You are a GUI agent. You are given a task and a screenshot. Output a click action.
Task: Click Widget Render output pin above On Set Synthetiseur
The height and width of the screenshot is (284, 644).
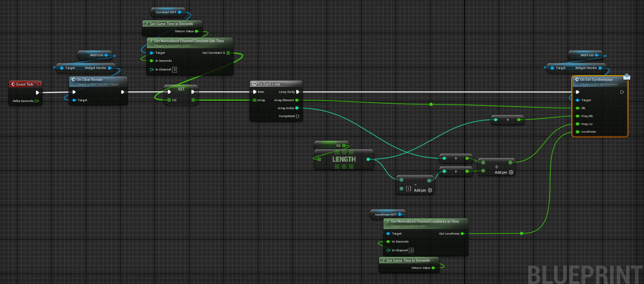point(600,68)
